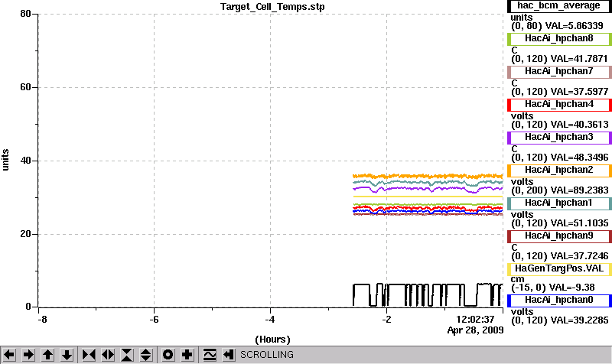Image resolution: width=612 pixels, height=364 pixels.
Task: Click the (-15, 0) VAL=-9.38 readout
Action: coord(552,288)
